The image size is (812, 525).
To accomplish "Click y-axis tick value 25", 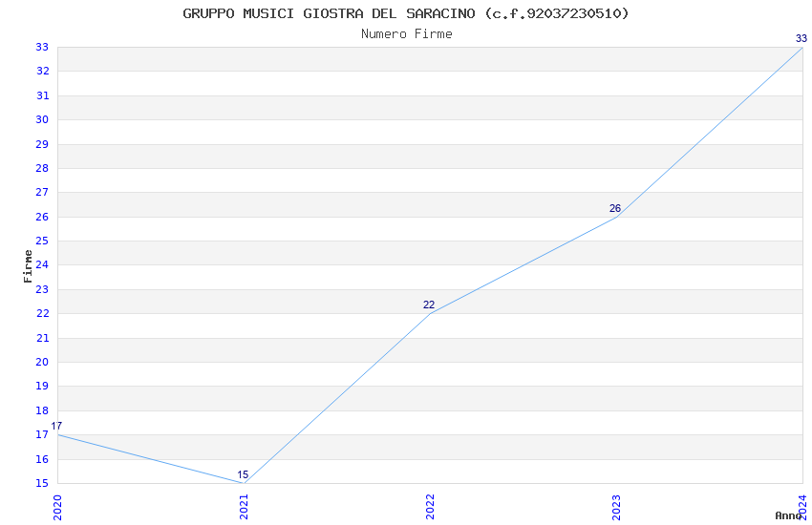I will (42, 241).
